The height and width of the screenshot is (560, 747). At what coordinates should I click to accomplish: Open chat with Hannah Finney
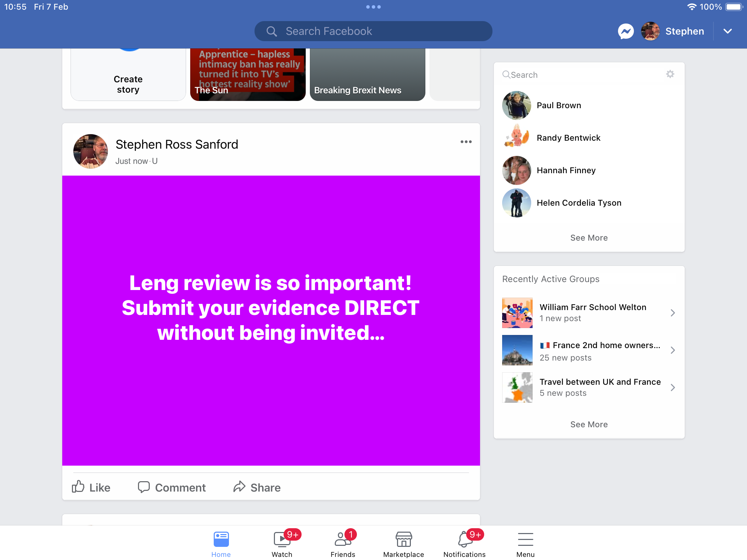click(589, 170)
